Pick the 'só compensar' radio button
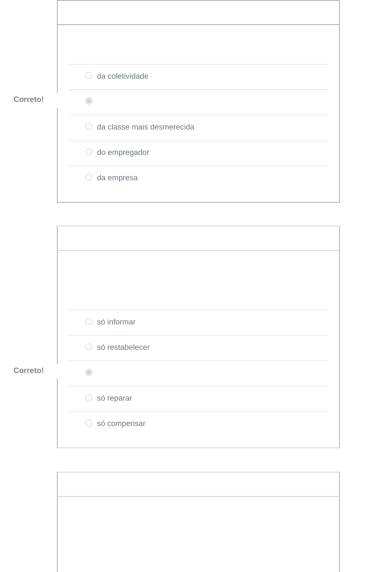Image resolution: width=392 pixels, height=572 pixels. (89, 423)
